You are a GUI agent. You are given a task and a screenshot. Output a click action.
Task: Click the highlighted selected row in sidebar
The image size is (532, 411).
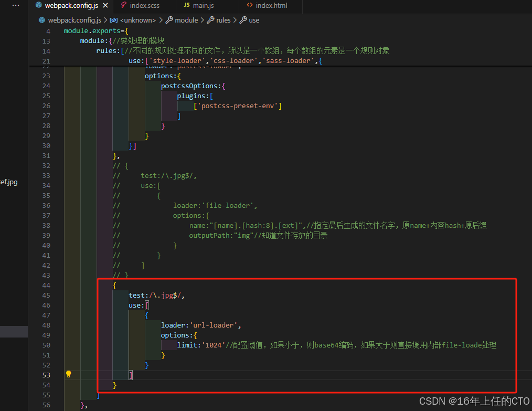coord(14,332)
